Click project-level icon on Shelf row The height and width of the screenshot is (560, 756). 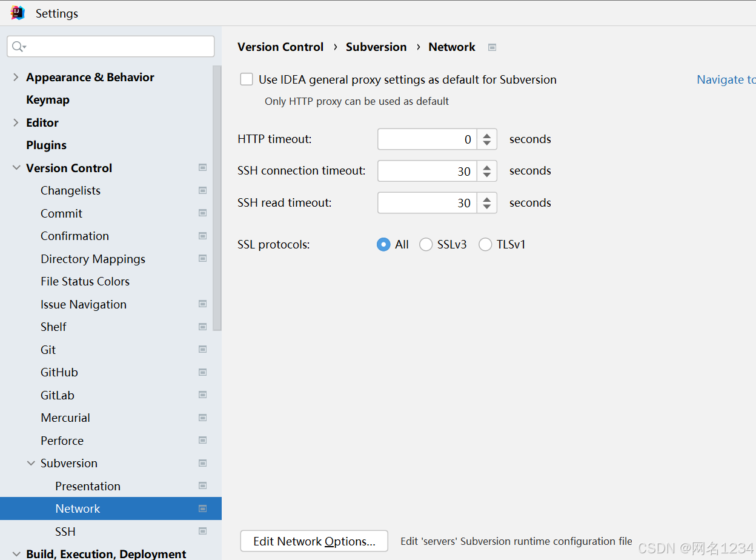coord(203,327)
